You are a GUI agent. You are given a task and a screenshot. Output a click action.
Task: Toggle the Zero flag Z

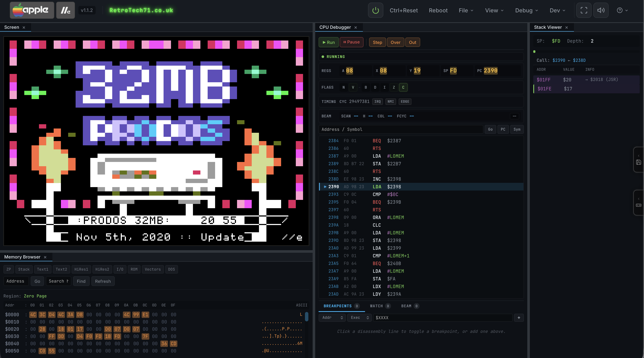(x=394, y=87)
